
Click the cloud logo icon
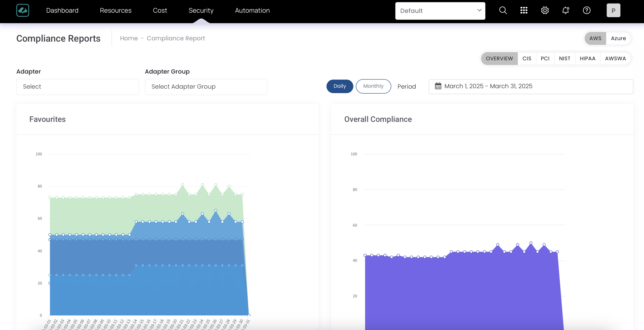tap(23, 10)
